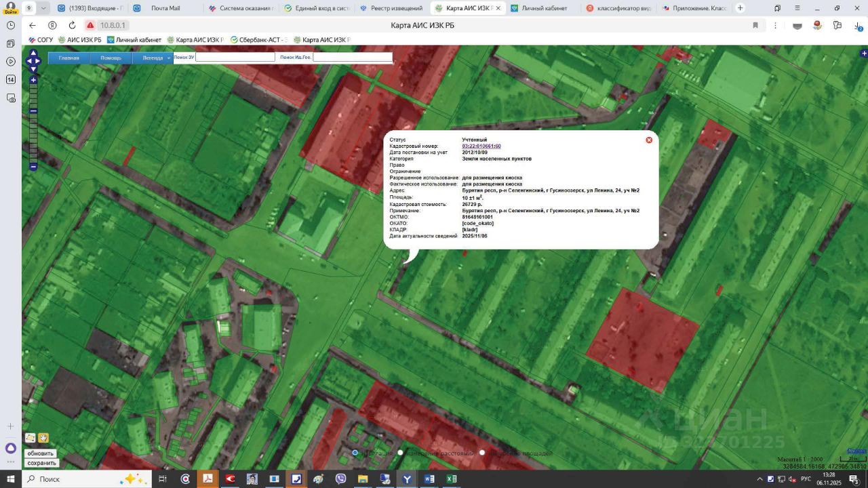Open browser history from sidebar

point(10,25)
